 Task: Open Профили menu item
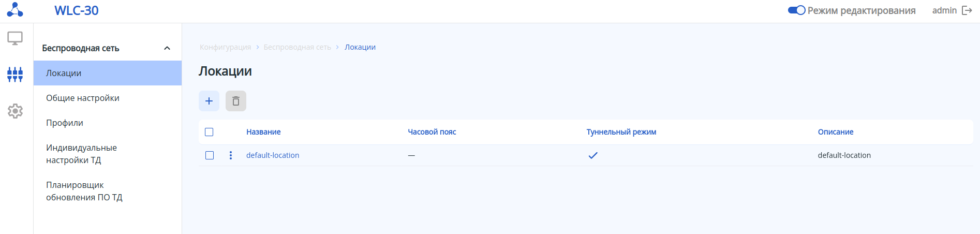coord(65,123)
